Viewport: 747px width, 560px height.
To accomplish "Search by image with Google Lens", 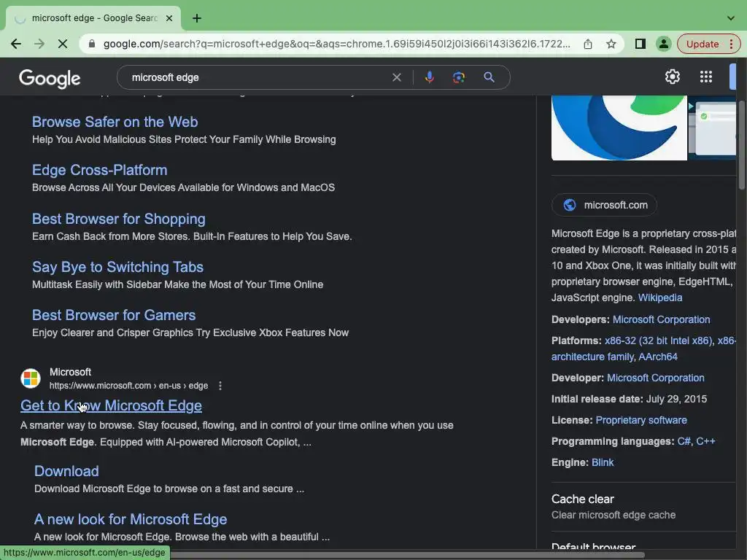I will point(459,77).
